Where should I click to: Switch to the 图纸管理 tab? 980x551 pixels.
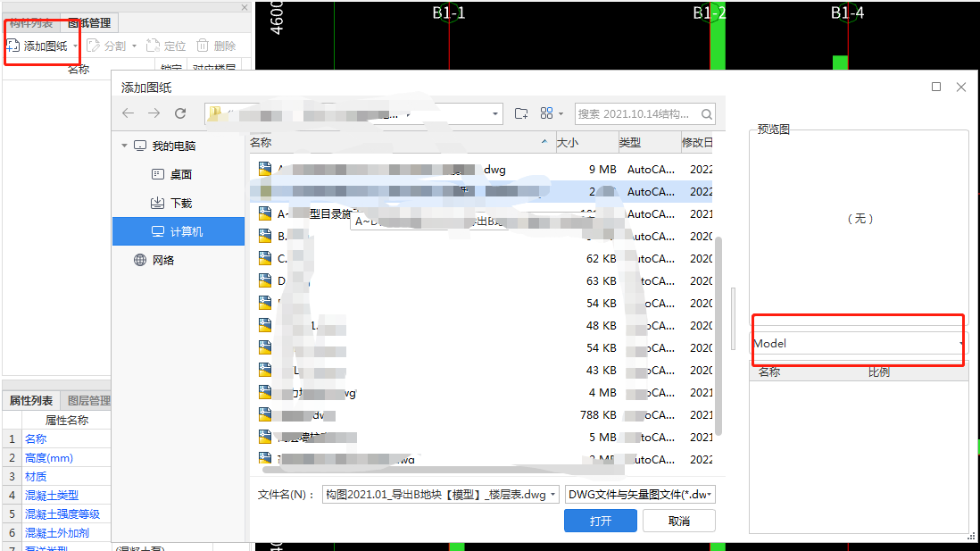click(88, 23)
